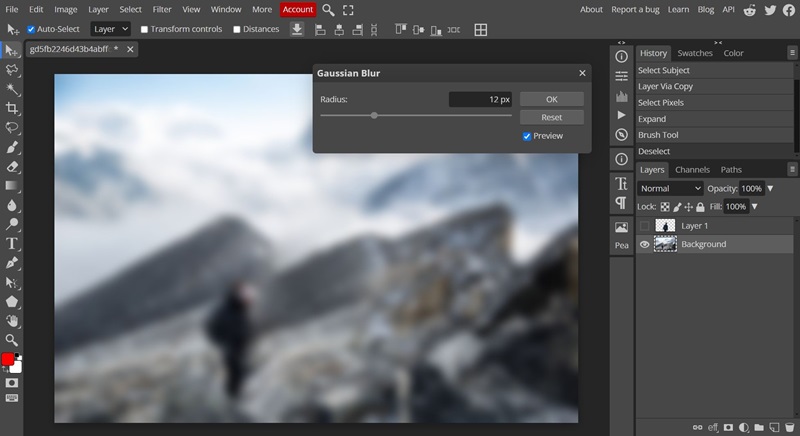Viewport: 800px width, 436px height.
Task: Open Reddit social icon
Action: 749,10
